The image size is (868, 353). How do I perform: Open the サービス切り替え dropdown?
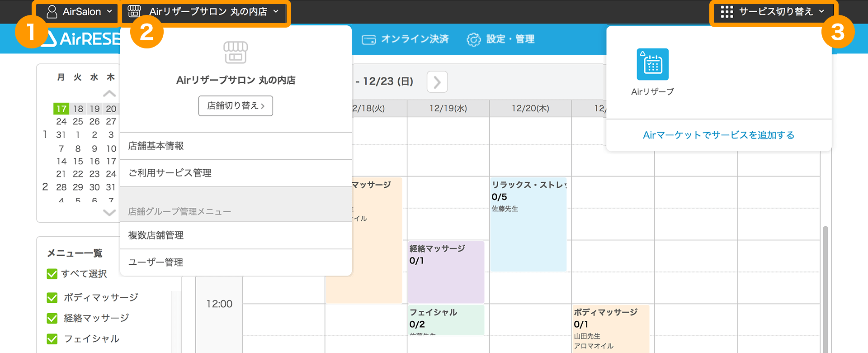[773, 12]
